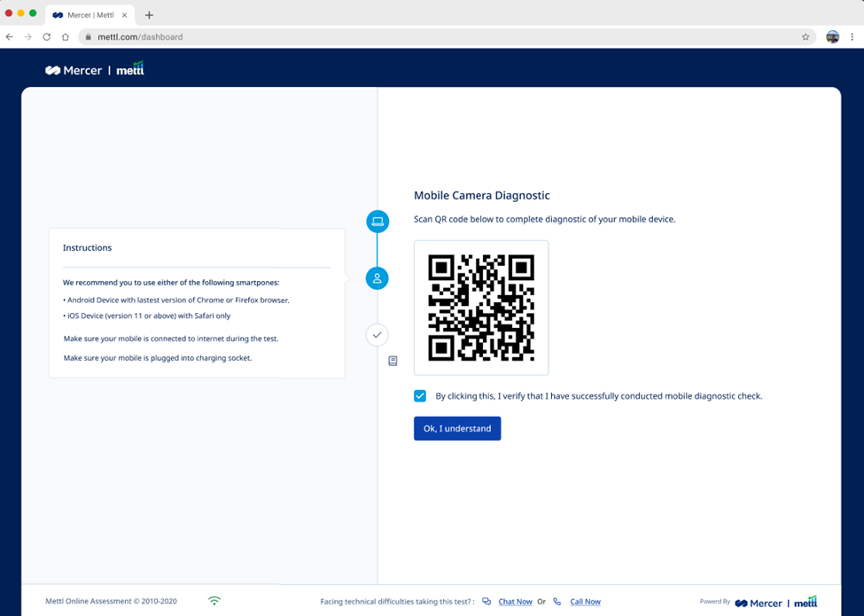Click the padlock icon in the address bar
864x616 pixels.
pyautogui.click(x=88, y=37)
